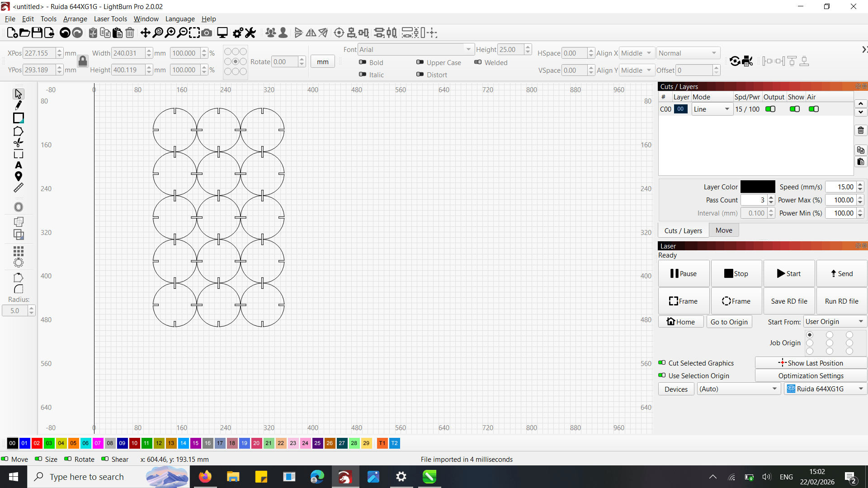Click the Preview monitor icon in toolbar

(222, 33)
